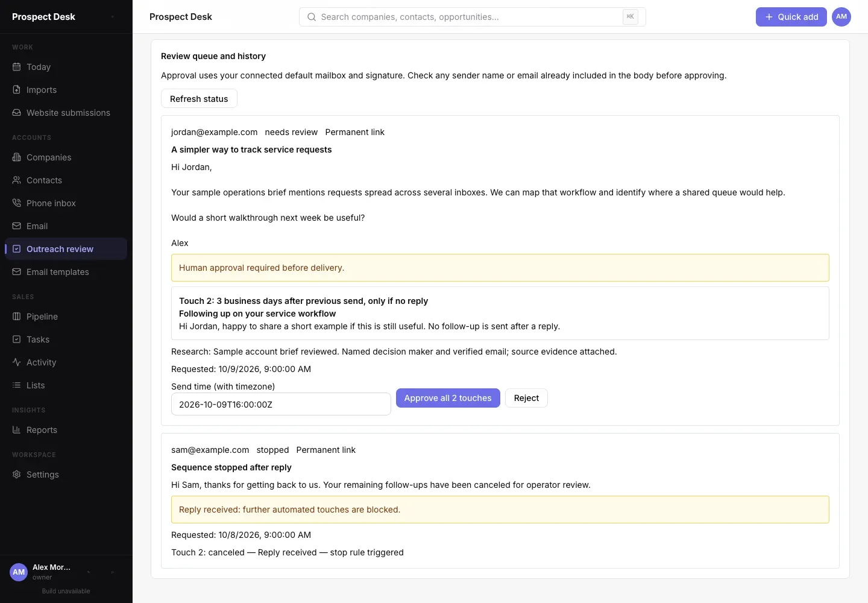Open Permanent link for sam@example.com
The image size is (868, 603).
325,450
